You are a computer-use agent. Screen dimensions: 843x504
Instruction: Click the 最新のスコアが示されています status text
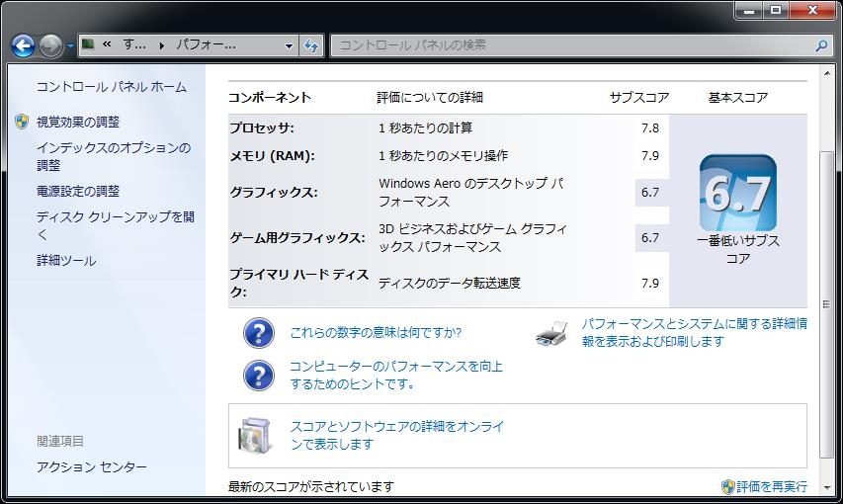pos(311,487)
